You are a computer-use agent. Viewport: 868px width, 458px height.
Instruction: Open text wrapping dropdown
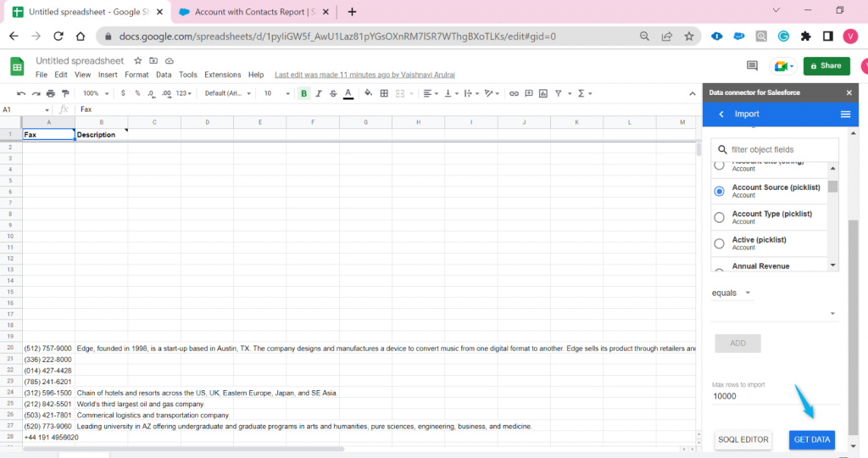click(471, 93)
